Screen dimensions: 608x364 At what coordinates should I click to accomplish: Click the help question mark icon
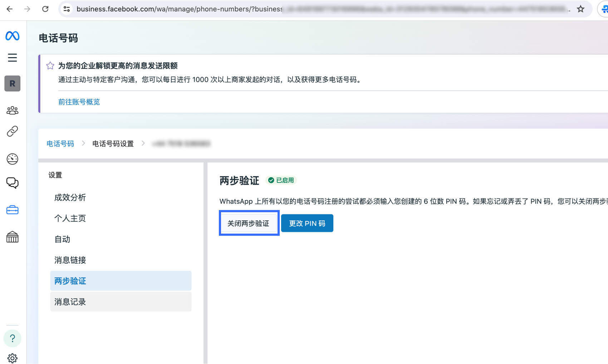coord(13,338)
